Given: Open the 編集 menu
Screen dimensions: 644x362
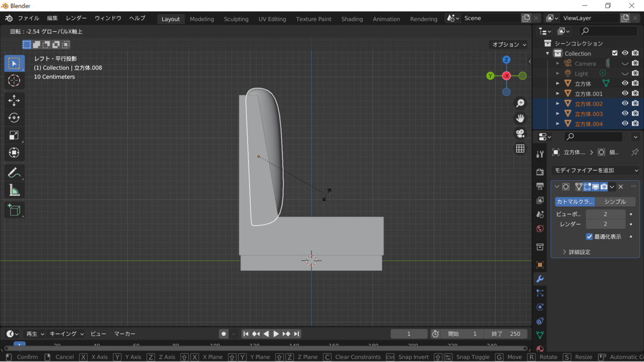Looking at the screenshot, I should 52,18.
